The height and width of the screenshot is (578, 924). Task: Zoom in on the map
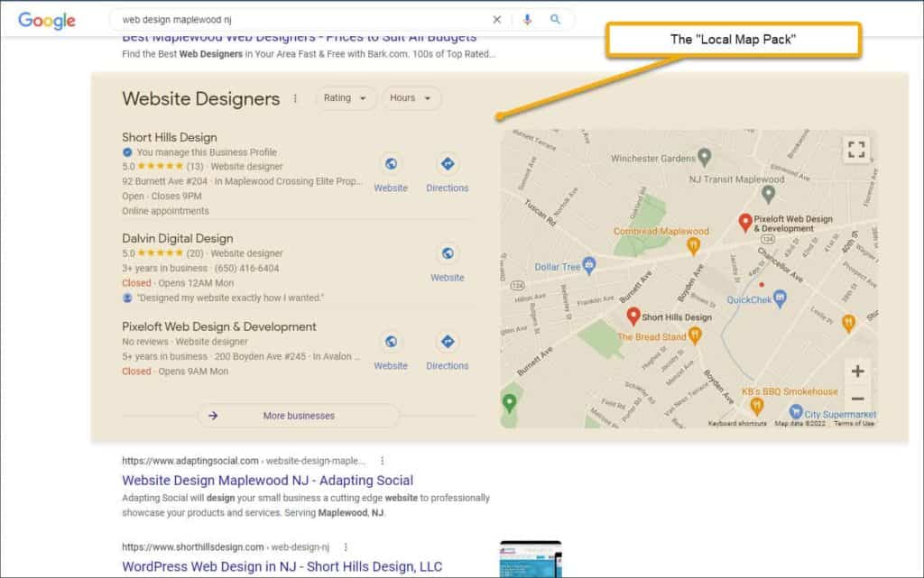coord(857,371)
